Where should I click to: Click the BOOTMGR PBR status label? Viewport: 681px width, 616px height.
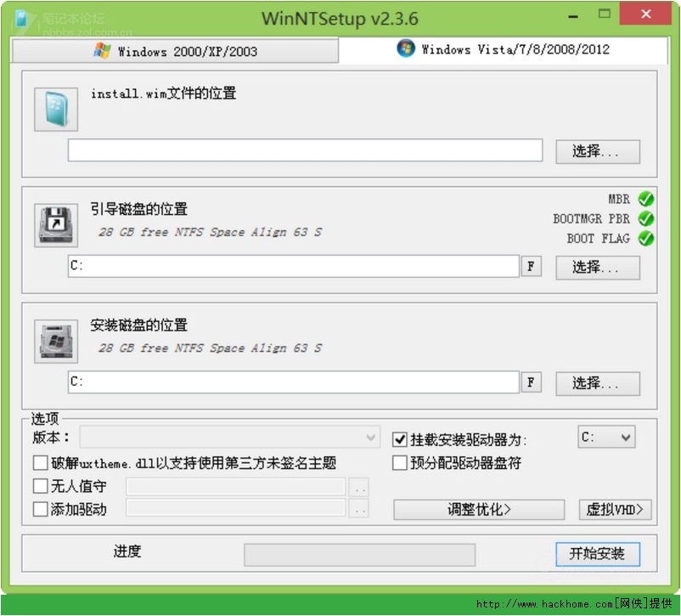click(x=592, y=218)
